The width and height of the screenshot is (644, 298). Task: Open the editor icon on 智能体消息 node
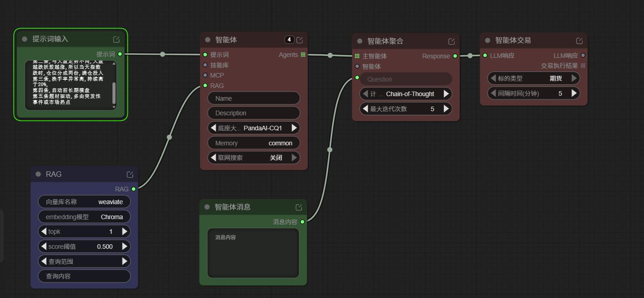(x=299, y=206)
